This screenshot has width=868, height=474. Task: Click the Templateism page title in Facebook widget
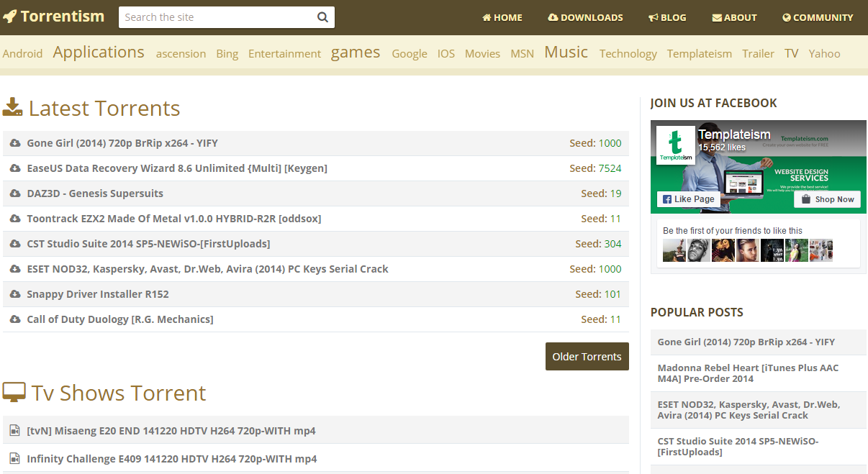pyautogui.click(x=734, y=135)
